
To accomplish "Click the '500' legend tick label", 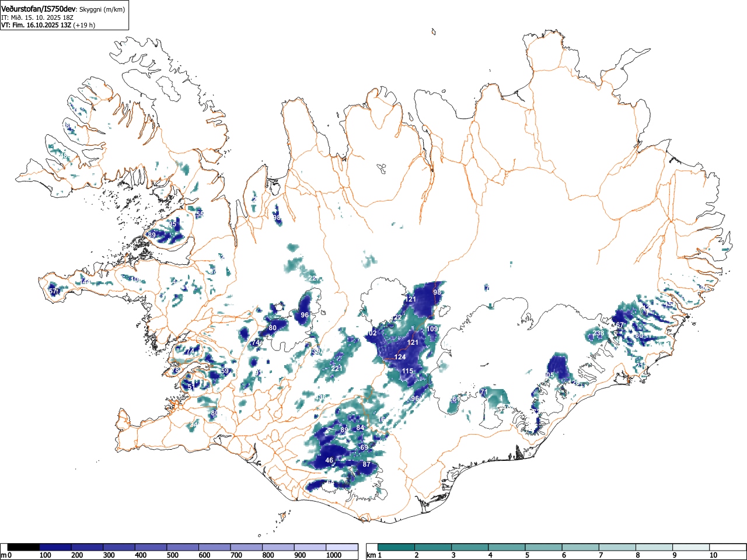I will coord(172,556).
